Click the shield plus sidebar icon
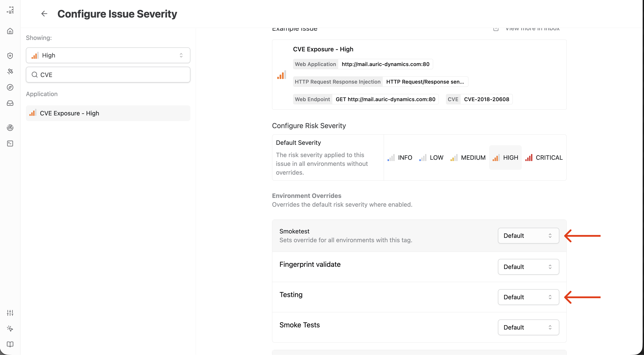 [10, 56]
